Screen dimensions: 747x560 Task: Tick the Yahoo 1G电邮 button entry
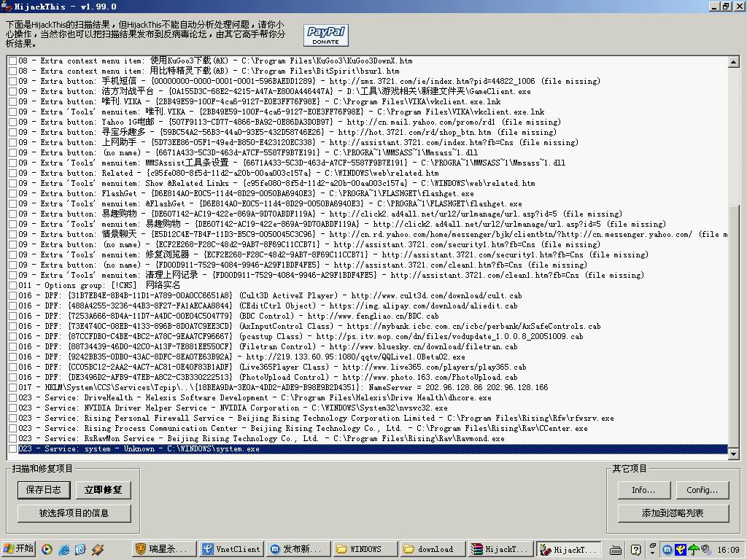coord(13,122)
